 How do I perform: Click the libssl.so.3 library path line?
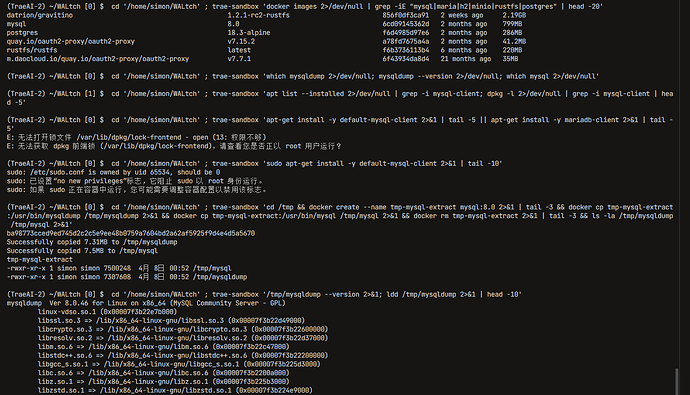tap(171, 321)
